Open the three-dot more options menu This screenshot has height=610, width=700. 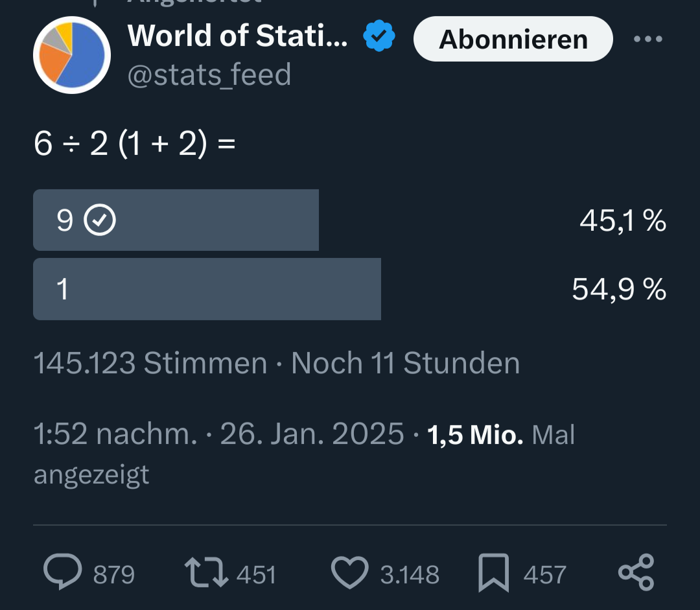click(x=648, y=39)
